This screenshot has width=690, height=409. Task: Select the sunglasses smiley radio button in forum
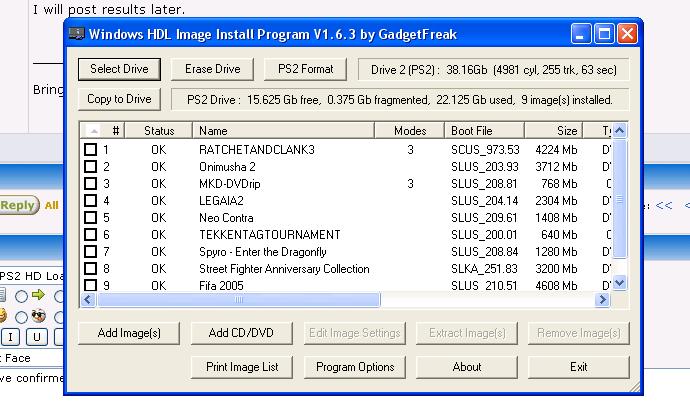click(x=21, y=317)
